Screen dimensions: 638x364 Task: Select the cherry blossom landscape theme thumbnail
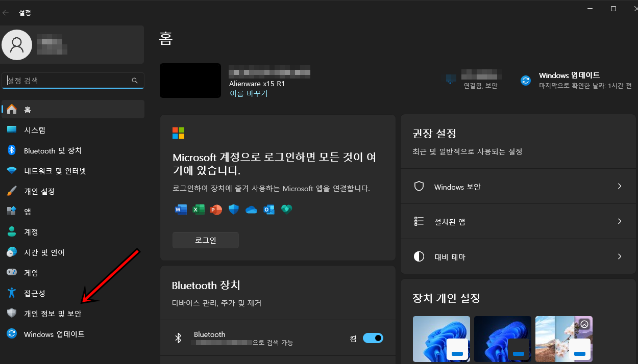click(564, 340)
